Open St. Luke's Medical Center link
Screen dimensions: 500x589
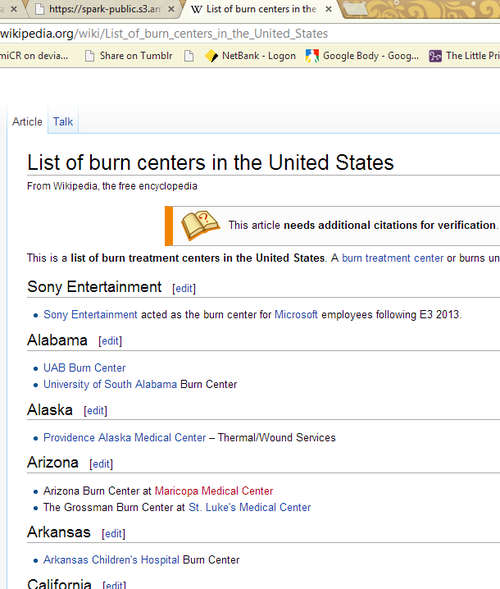point(249,507)
